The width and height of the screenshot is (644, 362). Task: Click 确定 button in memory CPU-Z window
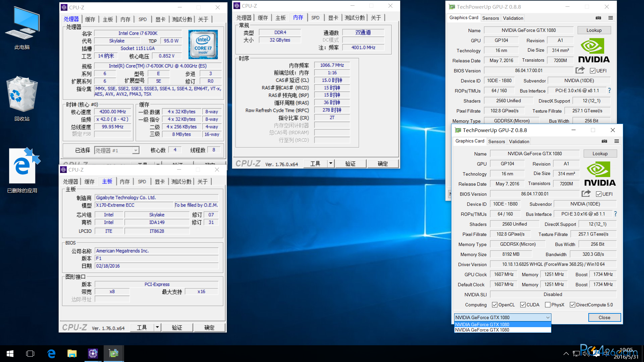[x=383, y=164]
